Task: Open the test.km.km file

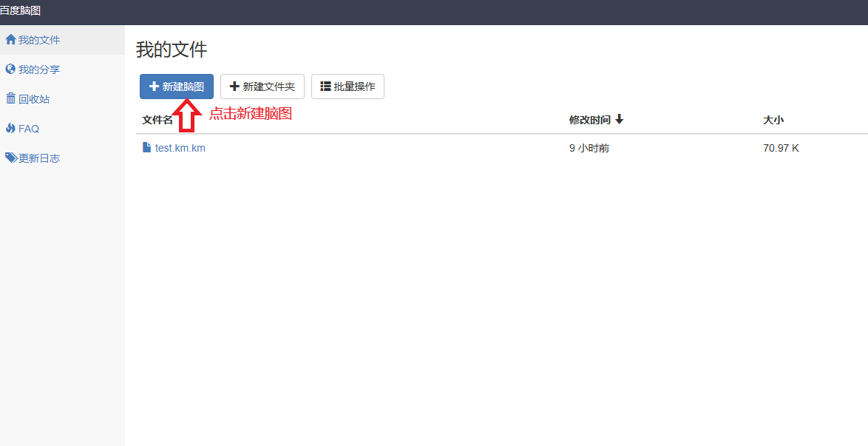Action: pyautogui.click(x=180, y=148)
